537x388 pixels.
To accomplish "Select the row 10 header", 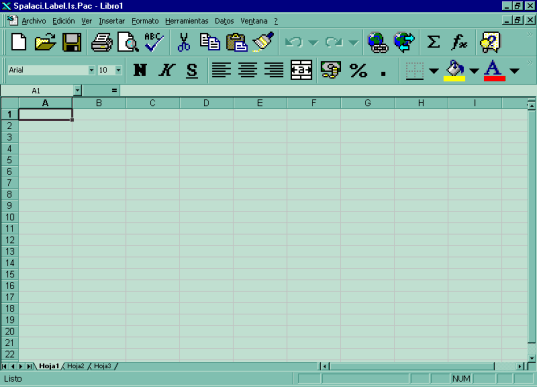I will pos(10,217).
